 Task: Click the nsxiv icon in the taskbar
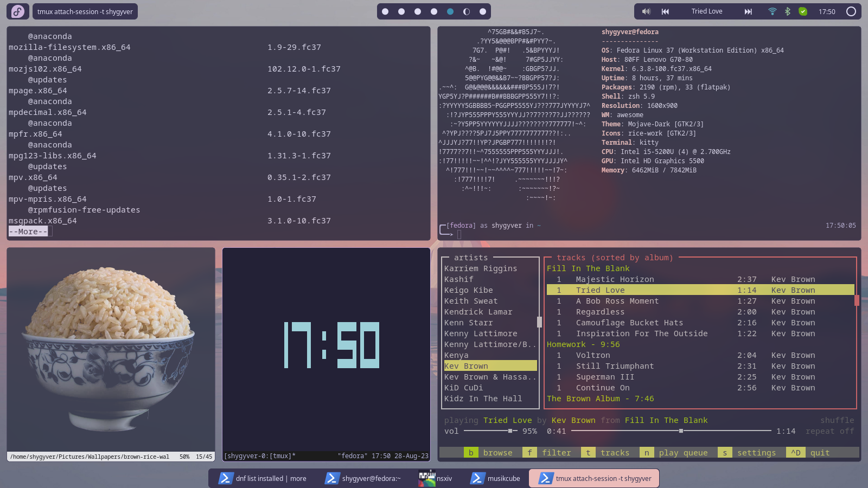tap(427, 478)
